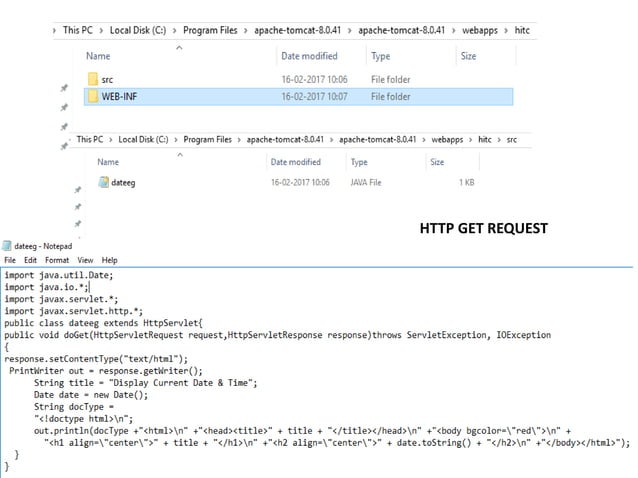The image size is (638, 478).
Task: Click the response.setContentType line
Action: pyautogui.click(x=96, y=359)
